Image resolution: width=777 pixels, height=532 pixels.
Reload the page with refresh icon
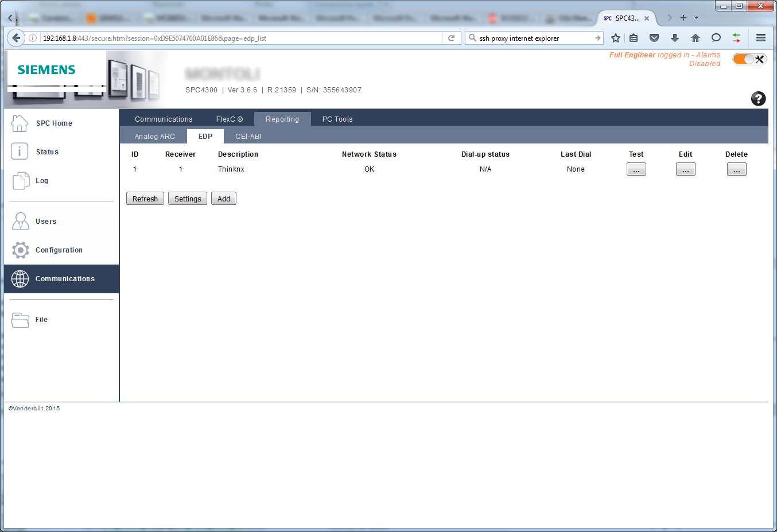point(452,38)
